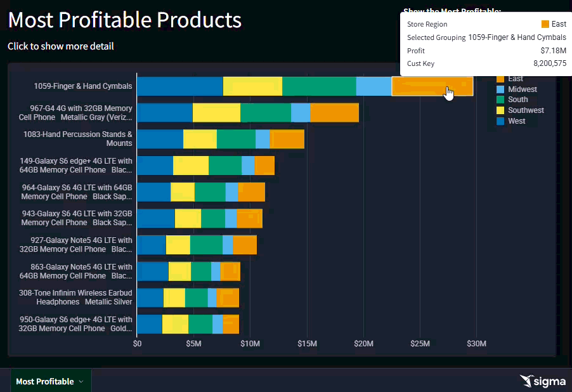
Task: Click the West legend text label
Action: tap(516, 121)
